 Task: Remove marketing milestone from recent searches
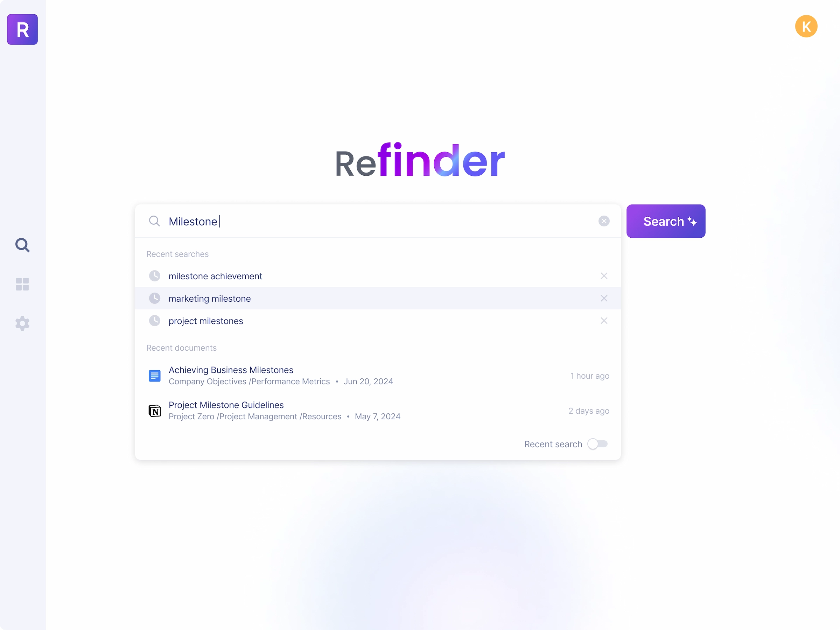[x=604, y=298]
